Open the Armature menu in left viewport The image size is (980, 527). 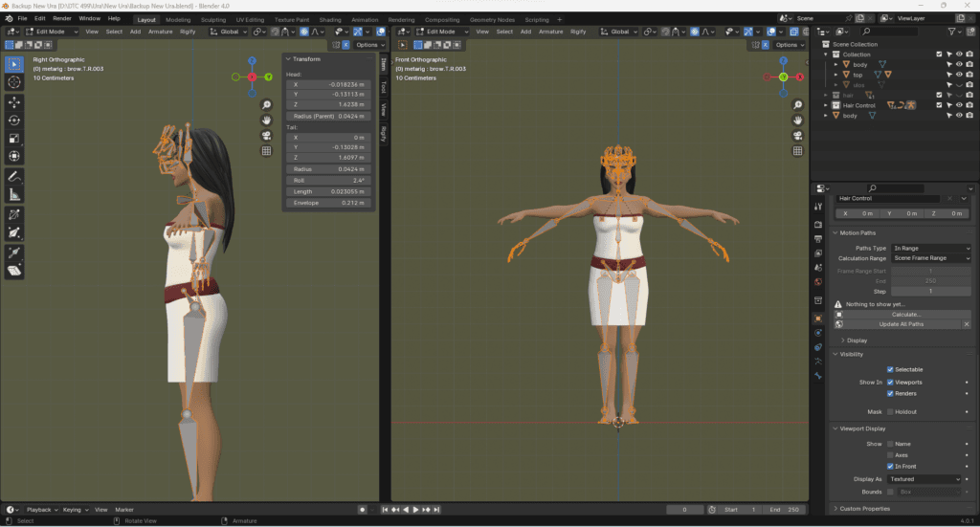pos(160,32)
